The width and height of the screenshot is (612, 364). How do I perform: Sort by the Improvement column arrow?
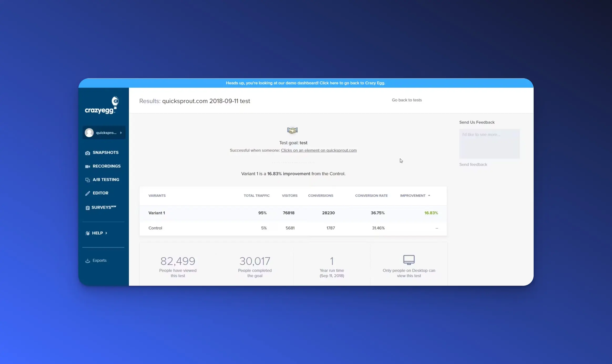pos(429,195)
